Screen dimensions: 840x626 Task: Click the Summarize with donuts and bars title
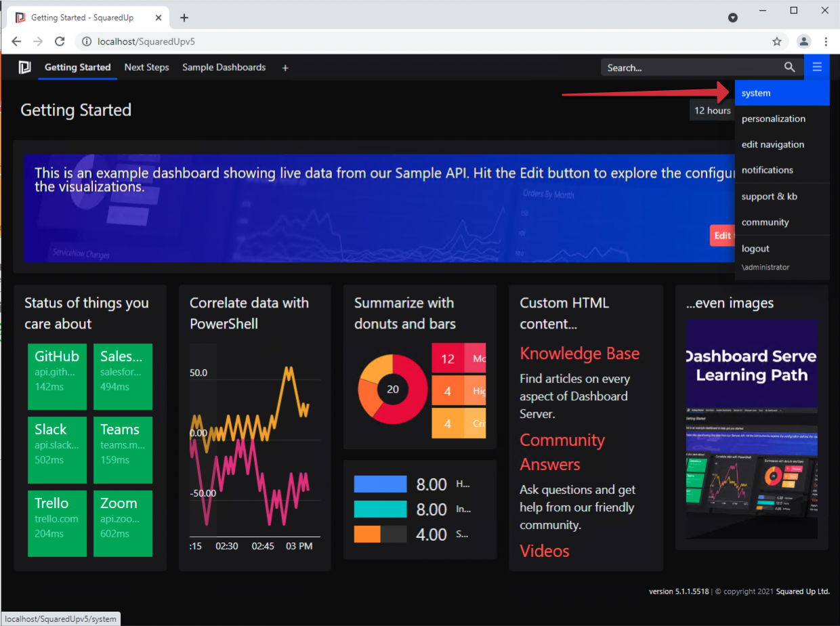(x=405, y=313)
